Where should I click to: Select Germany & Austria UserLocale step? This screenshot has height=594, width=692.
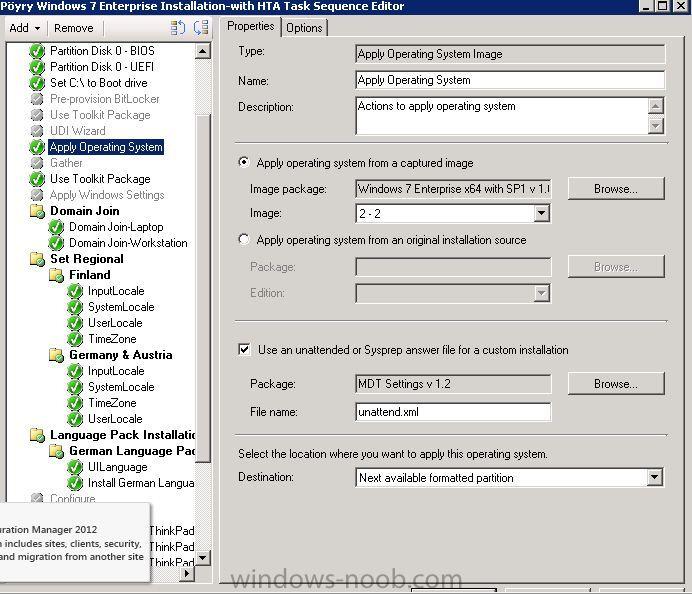tap(115, 419)
